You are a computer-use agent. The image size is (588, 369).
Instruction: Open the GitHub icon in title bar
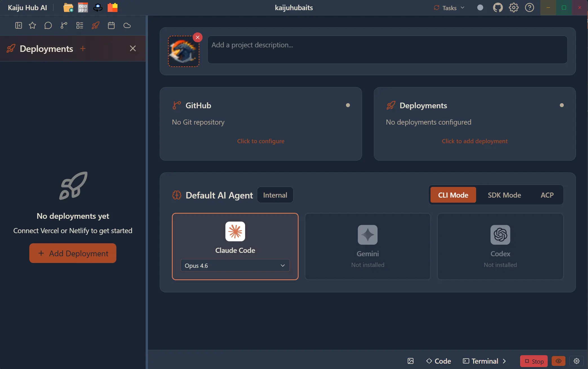point(498,8)
